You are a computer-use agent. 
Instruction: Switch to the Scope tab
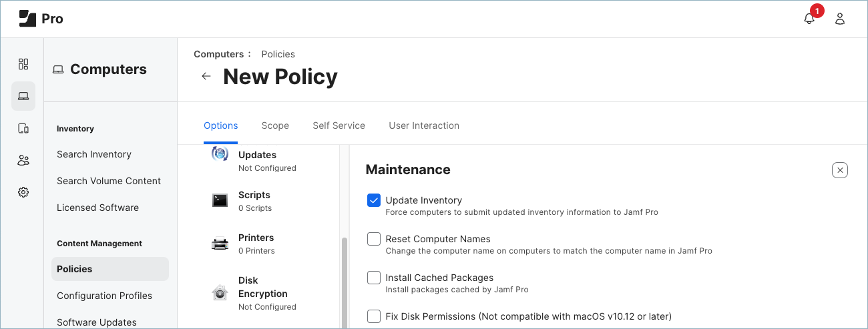point(275,125)
